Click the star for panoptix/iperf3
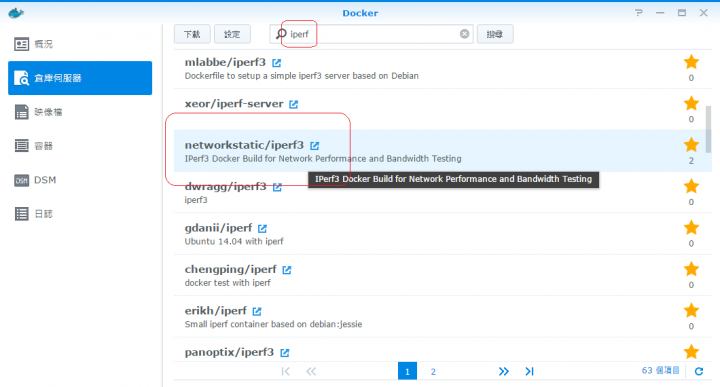This screenshot has width=720, height=387. pos(691,352)
